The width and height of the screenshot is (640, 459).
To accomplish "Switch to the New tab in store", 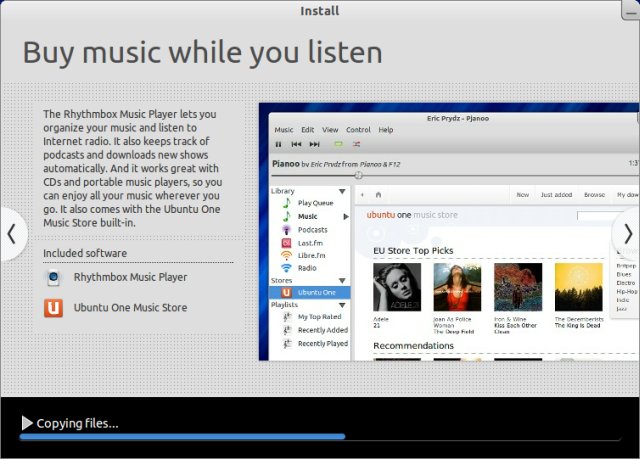I will point(522,195).
